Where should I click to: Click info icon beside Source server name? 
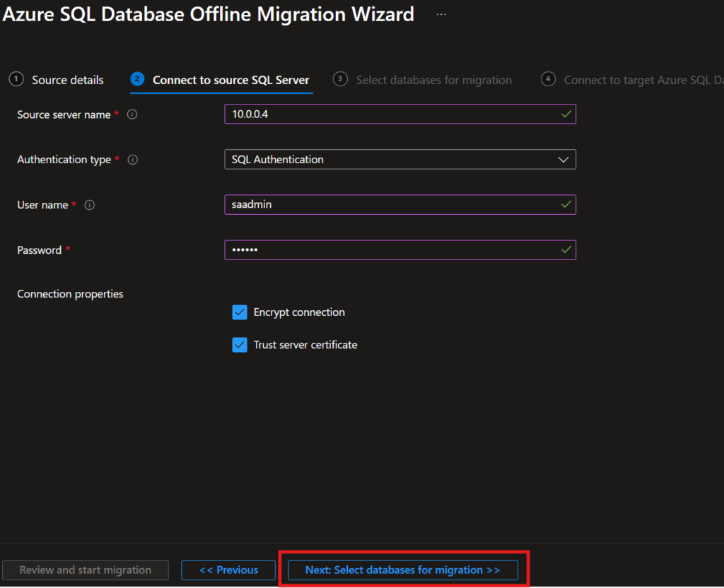click(x=132, y=114)
